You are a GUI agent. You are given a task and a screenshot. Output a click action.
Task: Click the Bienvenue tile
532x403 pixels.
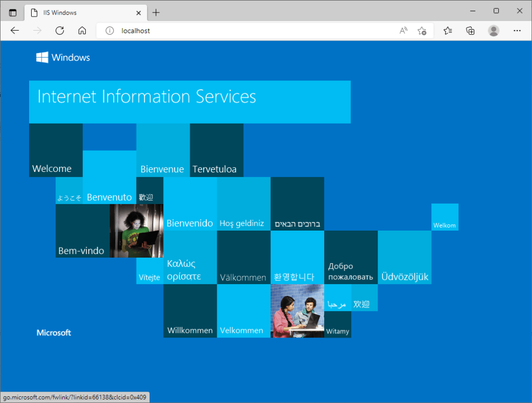coord(163,150)
